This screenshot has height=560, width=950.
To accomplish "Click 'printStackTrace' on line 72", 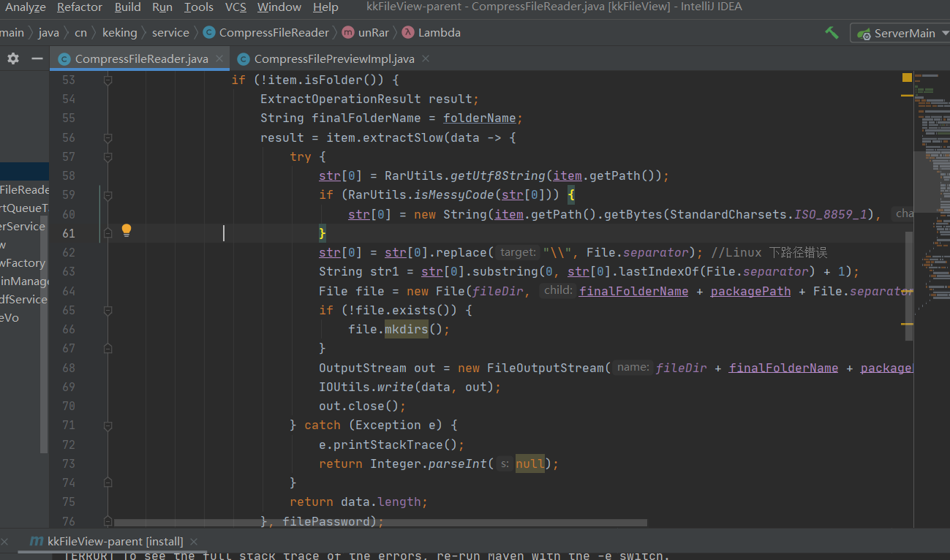I will point(388,444).
